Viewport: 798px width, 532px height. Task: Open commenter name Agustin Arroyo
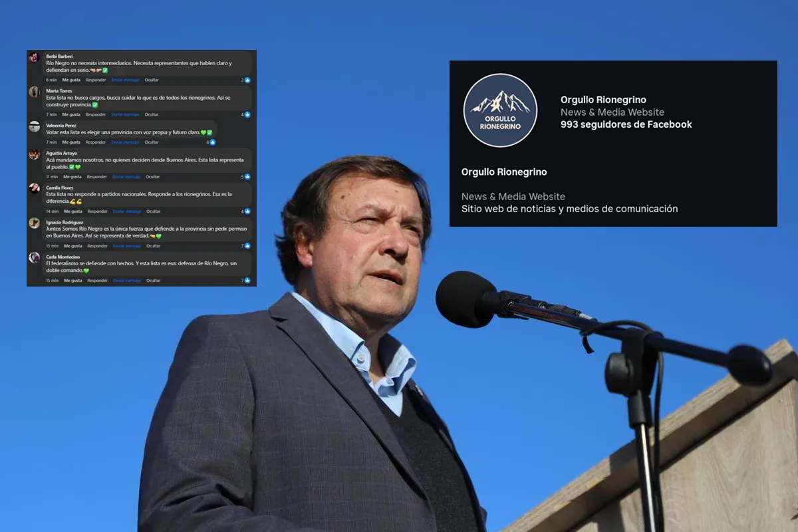(62, 153)
